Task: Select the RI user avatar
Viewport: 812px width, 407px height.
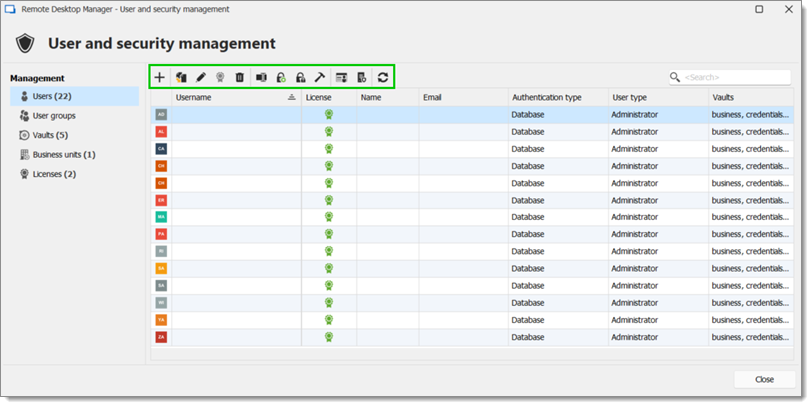Action: tap(161, 251)
